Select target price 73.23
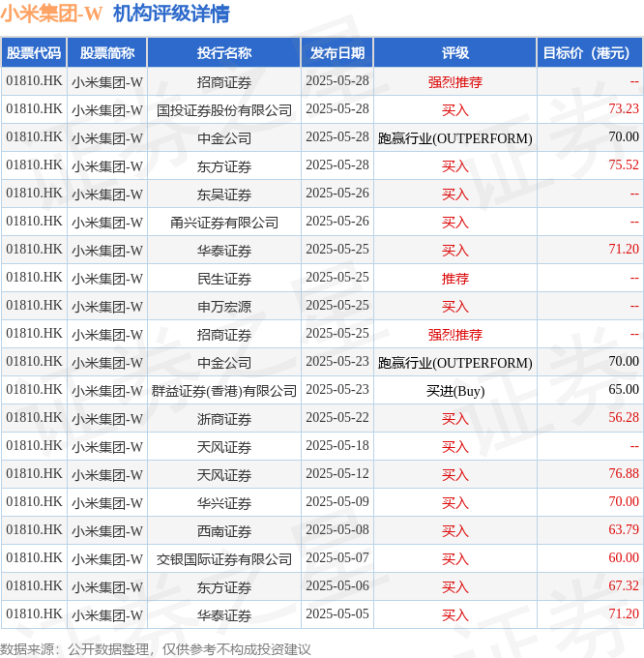Screen dimensions: 644x658 (x=624, y=109)
